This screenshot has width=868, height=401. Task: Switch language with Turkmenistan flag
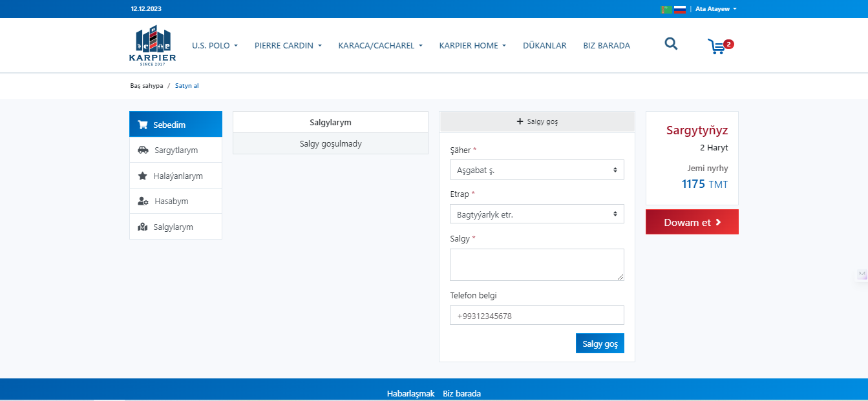[x=666, y=9]
